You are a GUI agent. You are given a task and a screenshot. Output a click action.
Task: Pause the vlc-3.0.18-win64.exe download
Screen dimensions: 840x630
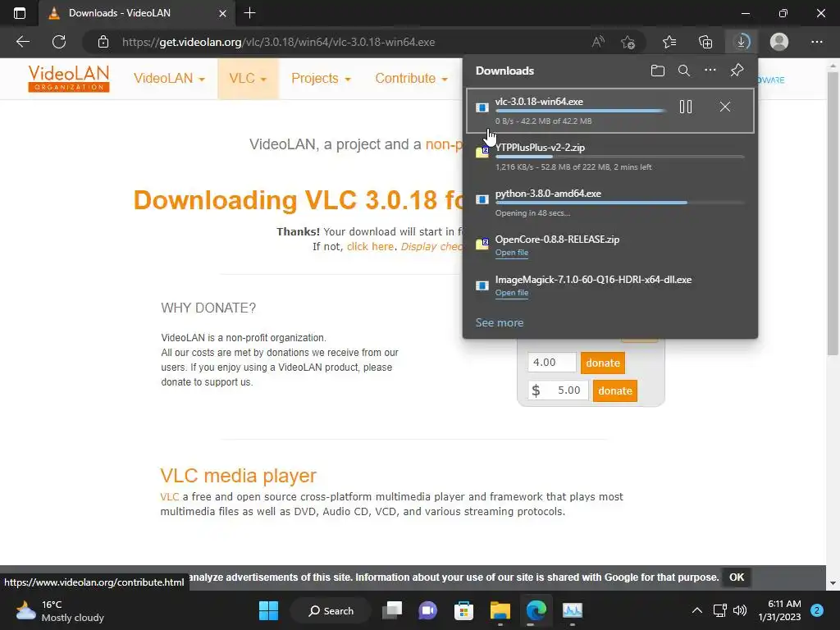pyautogui.click(x=686, y=107)
